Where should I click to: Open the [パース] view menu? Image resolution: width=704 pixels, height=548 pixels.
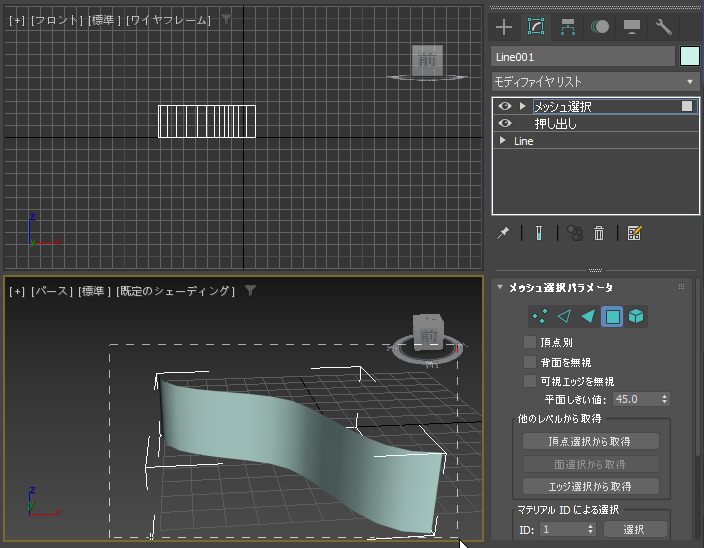click(52, 291)
